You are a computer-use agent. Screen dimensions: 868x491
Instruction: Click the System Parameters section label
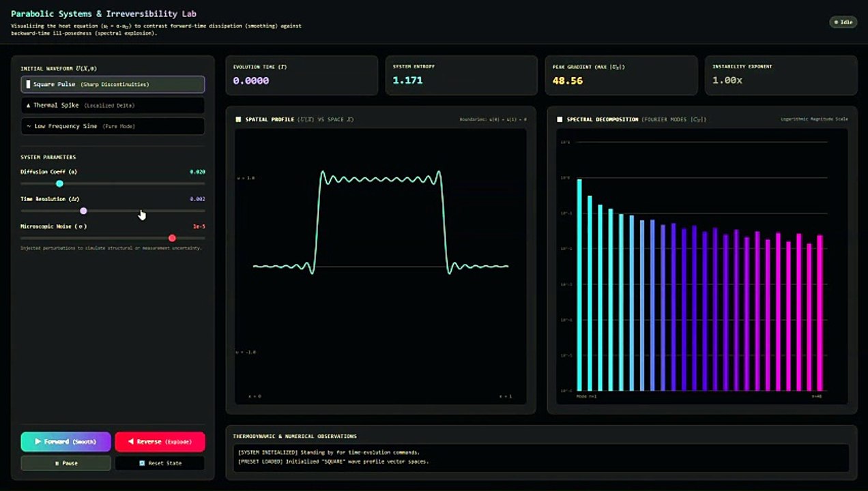[48, 158]
